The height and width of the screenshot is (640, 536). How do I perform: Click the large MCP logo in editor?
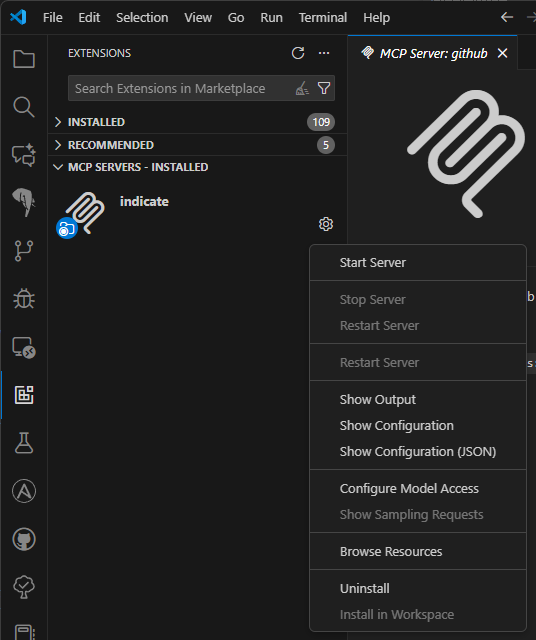coord(467,153)
